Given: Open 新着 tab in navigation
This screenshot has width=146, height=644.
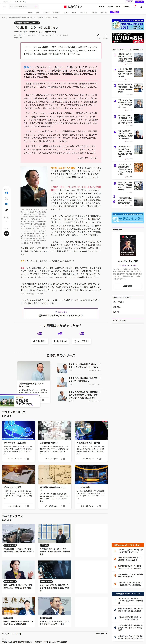Looking at the screenshot, I should tap(38, 12).
